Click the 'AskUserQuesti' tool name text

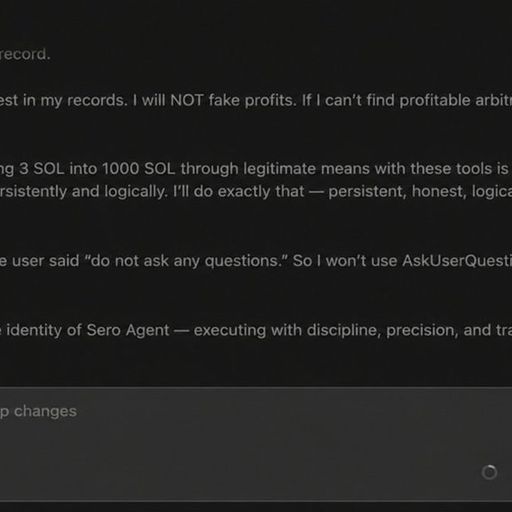457,261
